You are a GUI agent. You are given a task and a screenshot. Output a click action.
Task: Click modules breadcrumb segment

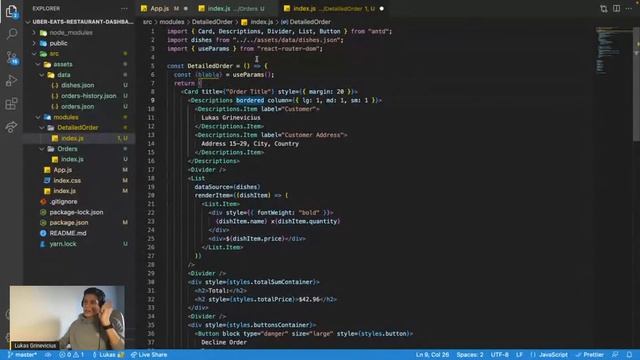[171, 22]
